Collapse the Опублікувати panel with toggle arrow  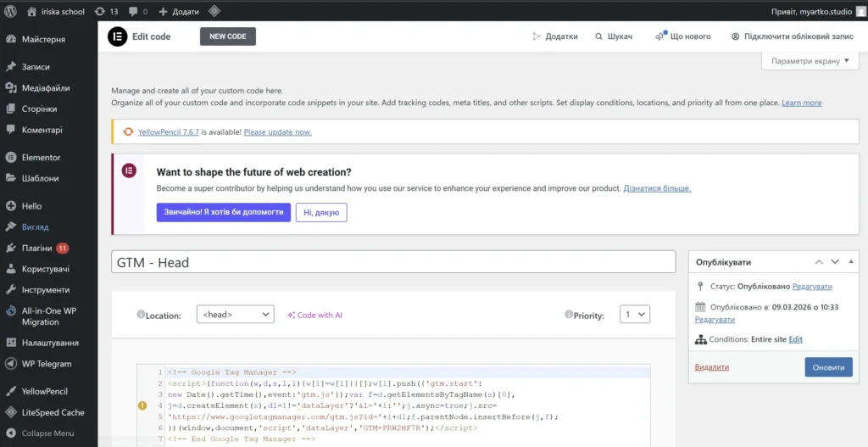(851, 262)
